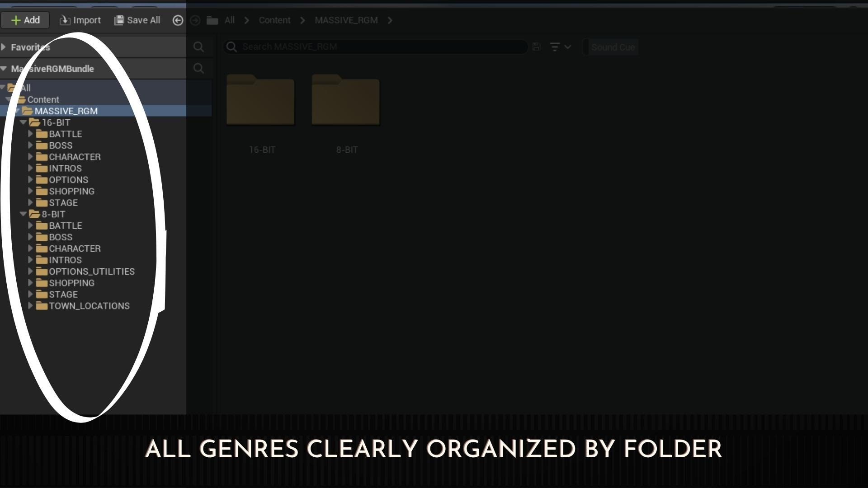Screen dimensions: 868x488
Task: Click the forward navigation arrow icon
Action: point(195,20)
